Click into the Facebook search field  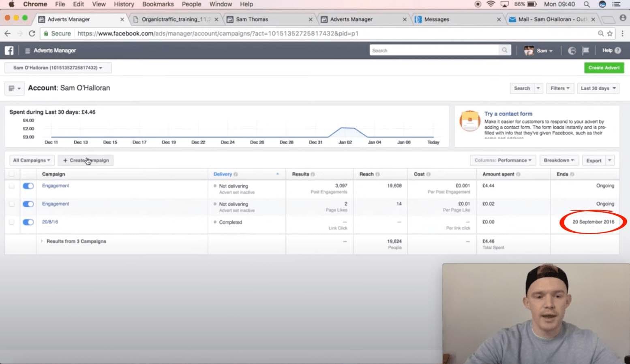pos(434,51)
